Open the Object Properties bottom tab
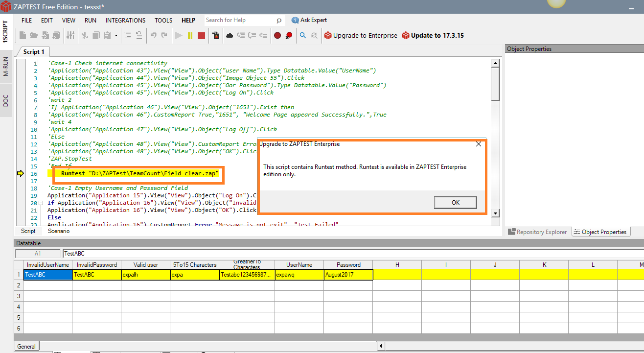 point(600,232)
